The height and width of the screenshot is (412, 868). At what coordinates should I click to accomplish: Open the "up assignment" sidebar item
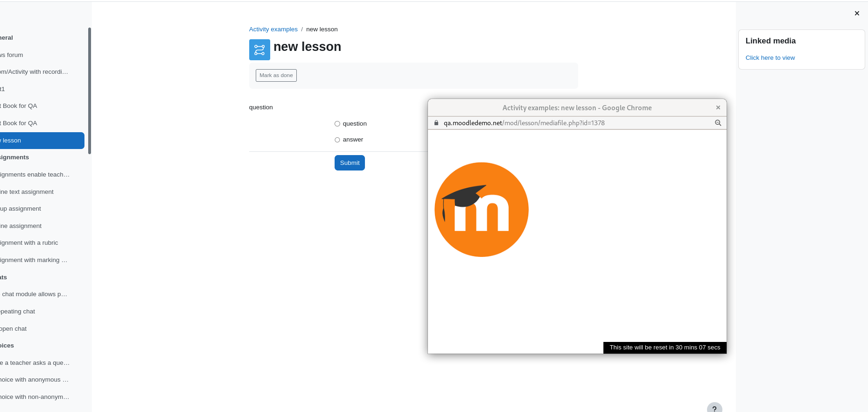[x=21, y=209]
